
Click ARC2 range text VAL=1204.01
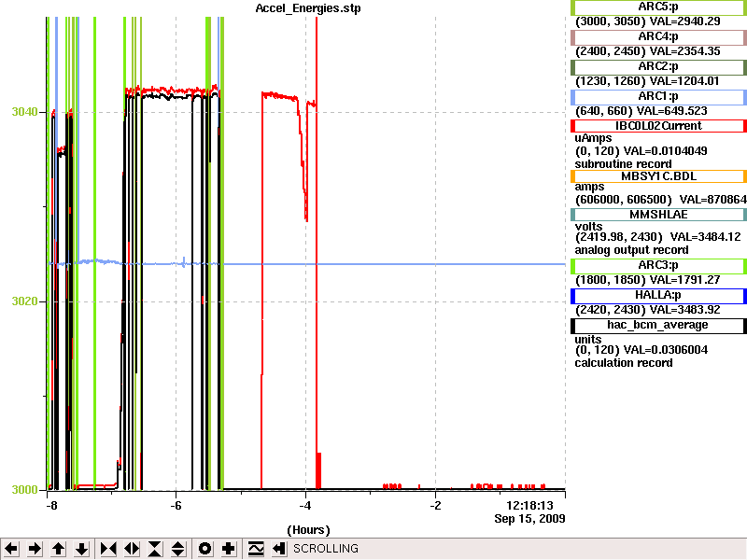pyautogui.click(x=684, y=81)
